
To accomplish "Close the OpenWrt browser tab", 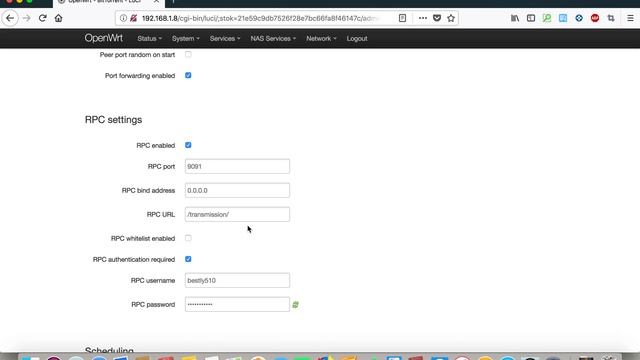I will tap(156, 2).
